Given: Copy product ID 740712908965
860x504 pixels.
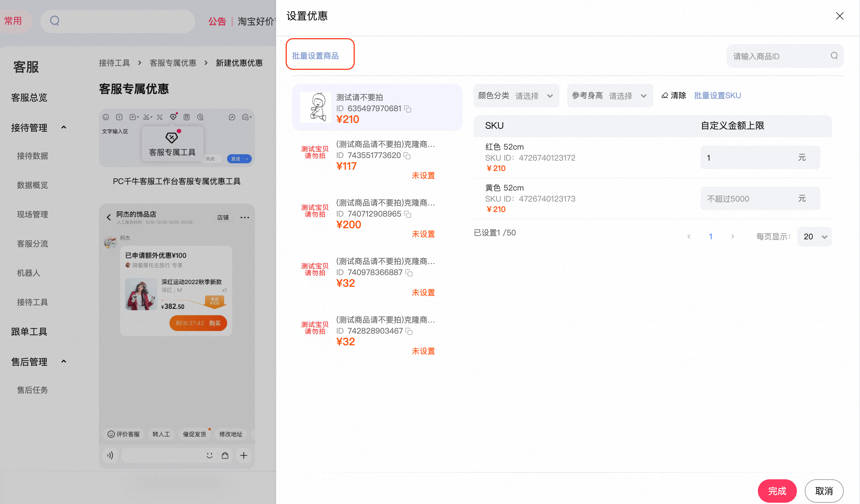Looking at the screenshot, I should click(x=408, y=214).
